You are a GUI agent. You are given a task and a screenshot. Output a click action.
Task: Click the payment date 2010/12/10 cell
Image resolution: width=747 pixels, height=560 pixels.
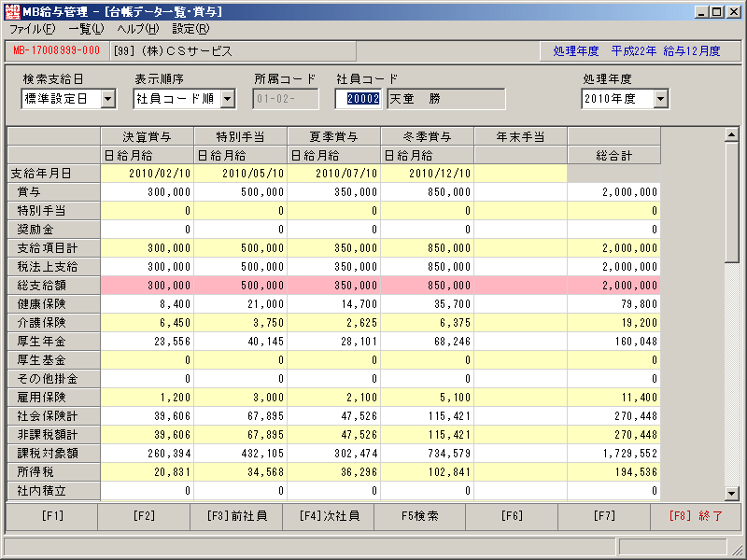coord(428,174)
